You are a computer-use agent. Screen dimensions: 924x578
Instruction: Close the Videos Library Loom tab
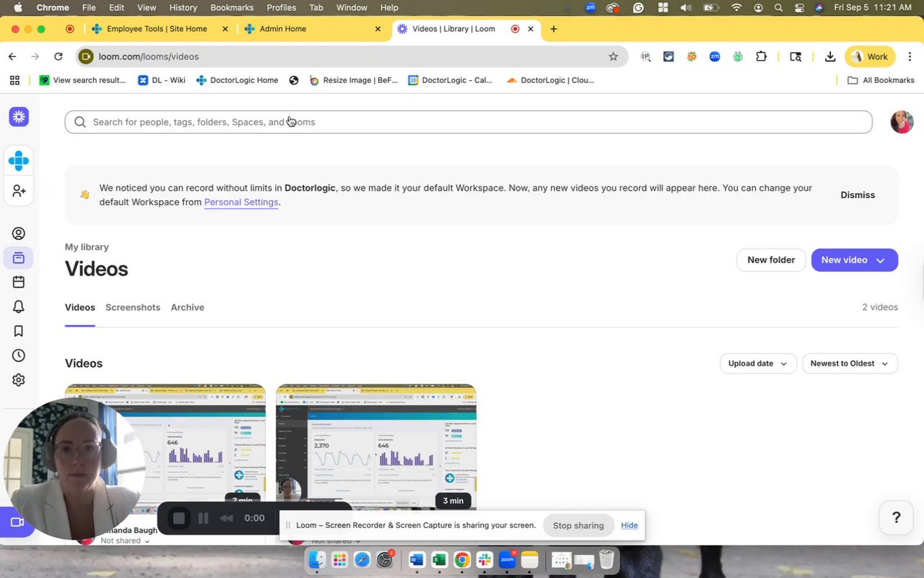[x=531, y=29]
